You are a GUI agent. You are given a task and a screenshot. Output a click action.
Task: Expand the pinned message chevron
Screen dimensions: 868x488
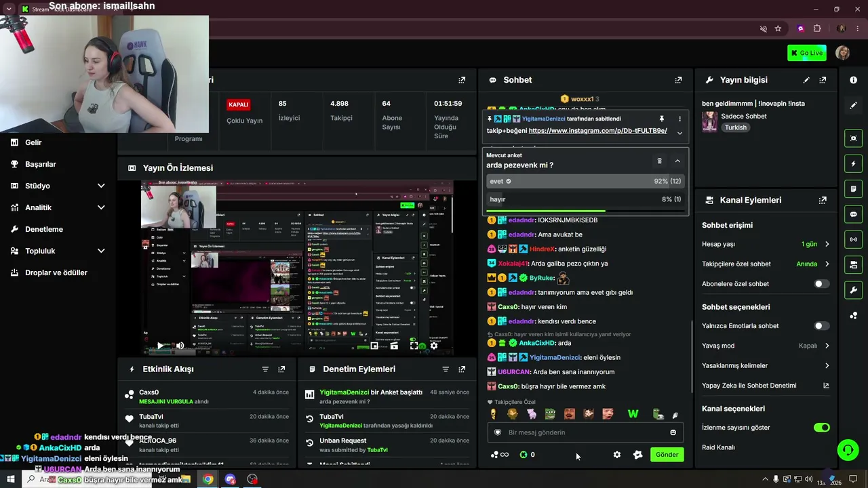(x=679, y=133)
